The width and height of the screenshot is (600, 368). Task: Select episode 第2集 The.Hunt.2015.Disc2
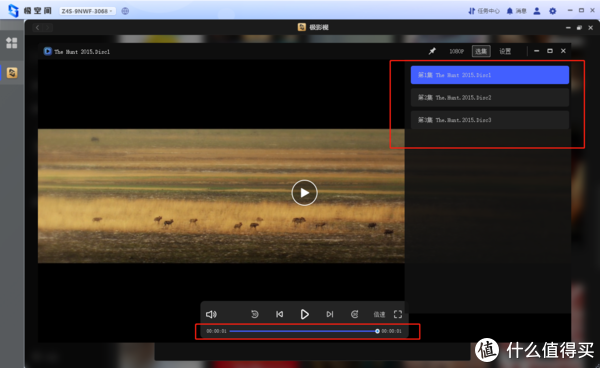tap(490, 98)
